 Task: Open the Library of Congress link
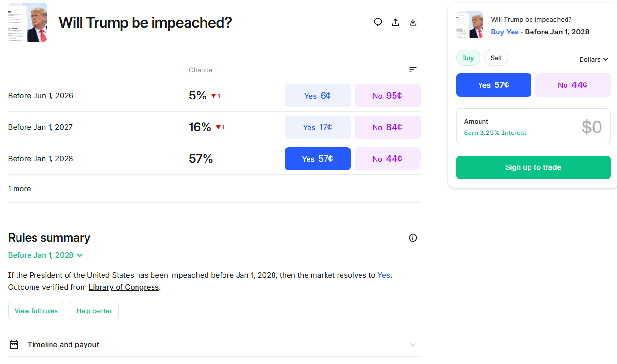pos(124,287)
